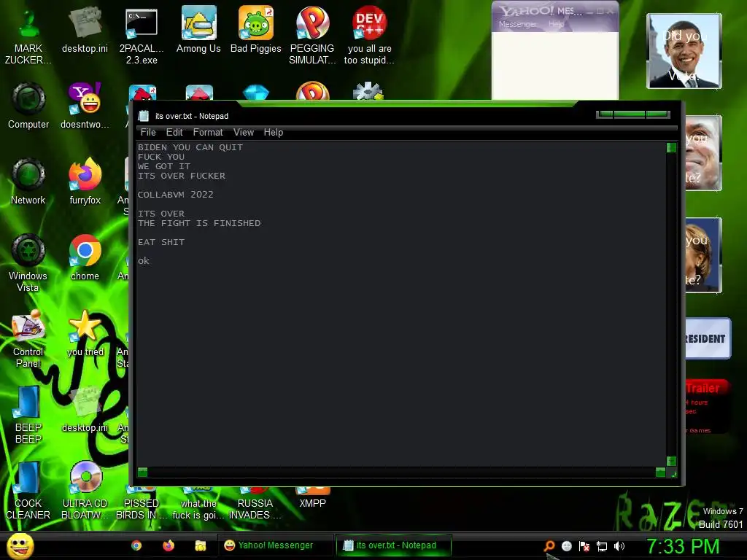
Task: Launch Chrome from taskbar quick launch
Action: point(136,545)
